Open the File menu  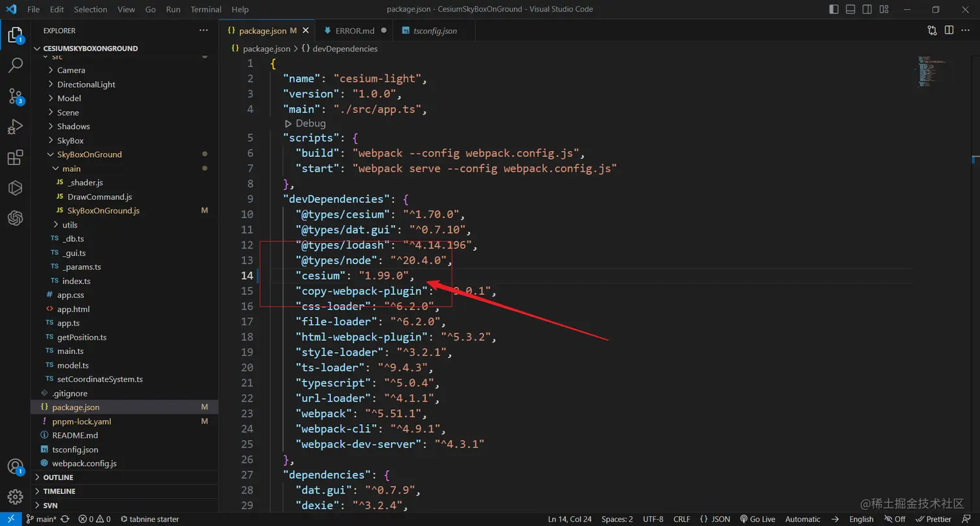click(34, 9)
